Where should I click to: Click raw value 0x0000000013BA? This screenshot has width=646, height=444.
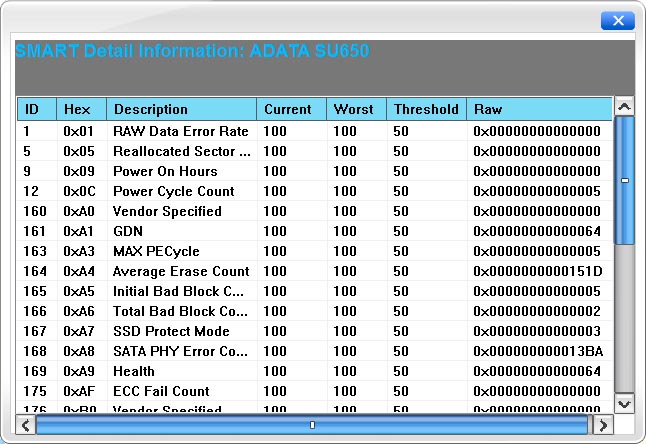(x=538, y=351)
